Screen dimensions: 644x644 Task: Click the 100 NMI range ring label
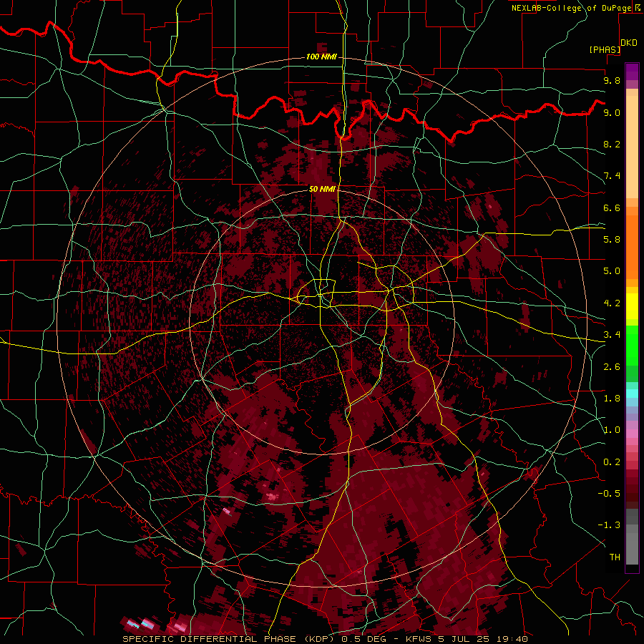point(321,57)
